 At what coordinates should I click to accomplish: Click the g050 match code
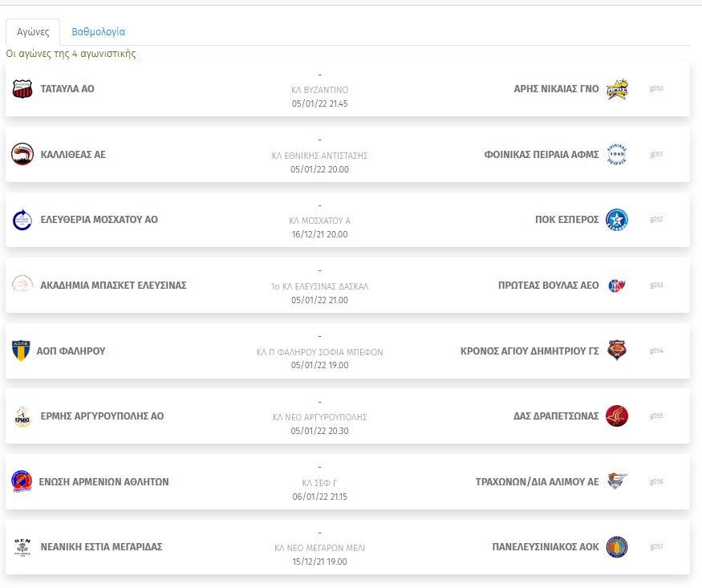point(656,88)
